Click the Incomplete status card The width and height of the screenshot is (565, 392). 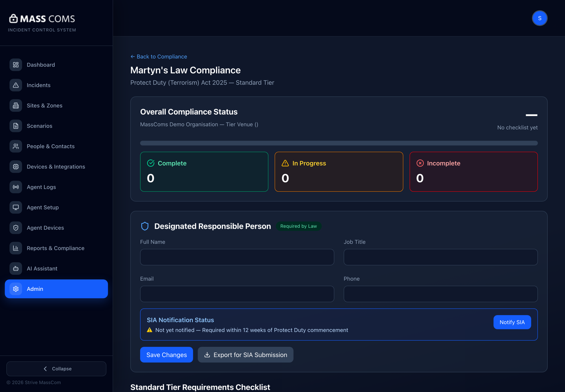(x=474, y=172)
